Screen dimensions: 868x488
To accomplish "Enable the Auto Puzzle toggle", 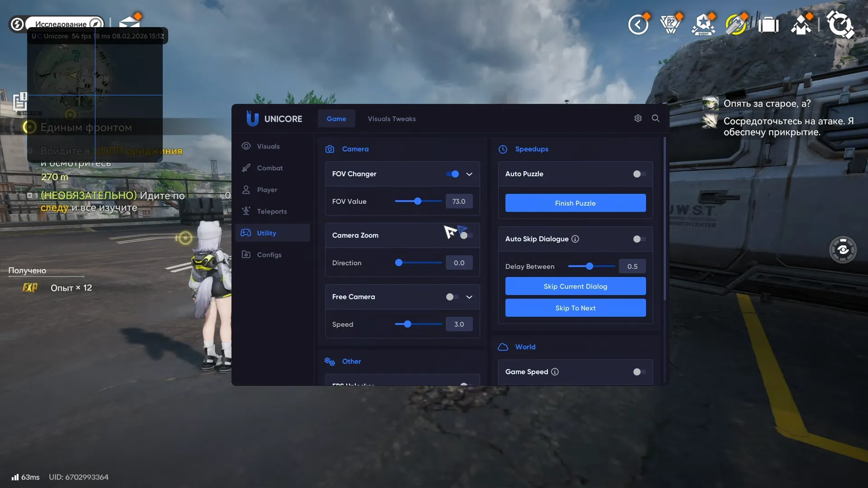I will click(639, 174).
